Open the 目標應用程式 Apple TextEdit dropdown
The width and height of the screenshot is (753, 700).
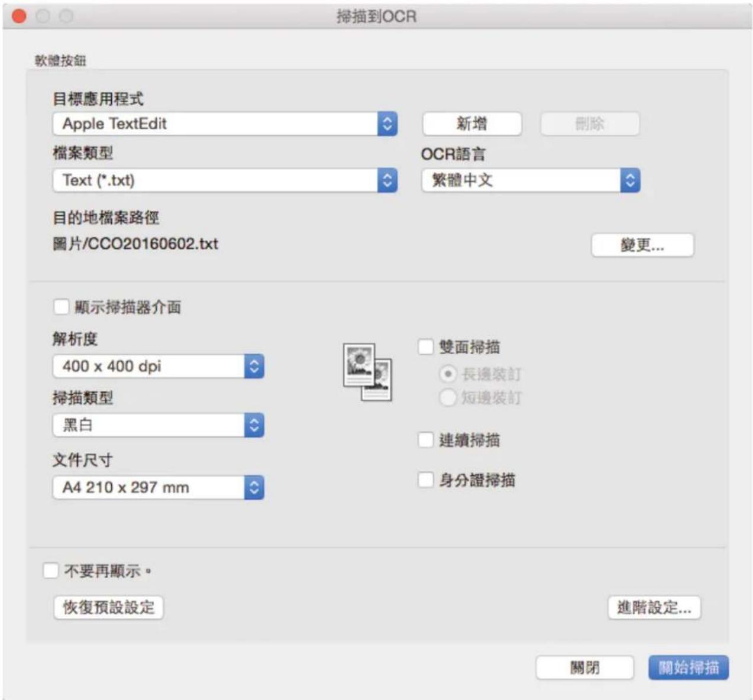[225, 124]
